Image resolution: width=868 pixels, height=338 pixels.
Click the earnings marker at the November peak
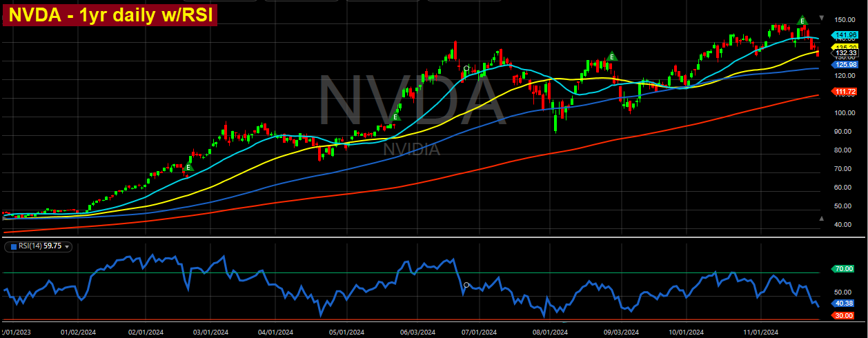802,21
